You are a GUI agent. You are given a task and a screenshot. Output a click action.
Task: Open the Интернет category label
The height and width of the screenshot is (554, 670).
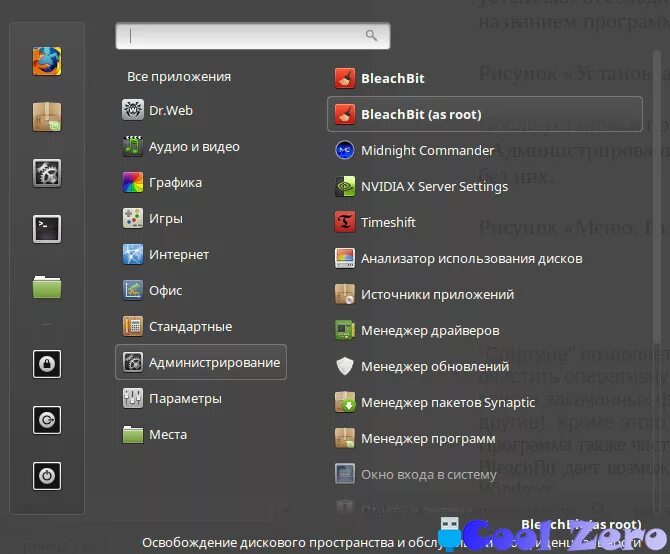[x=179, y=255]
